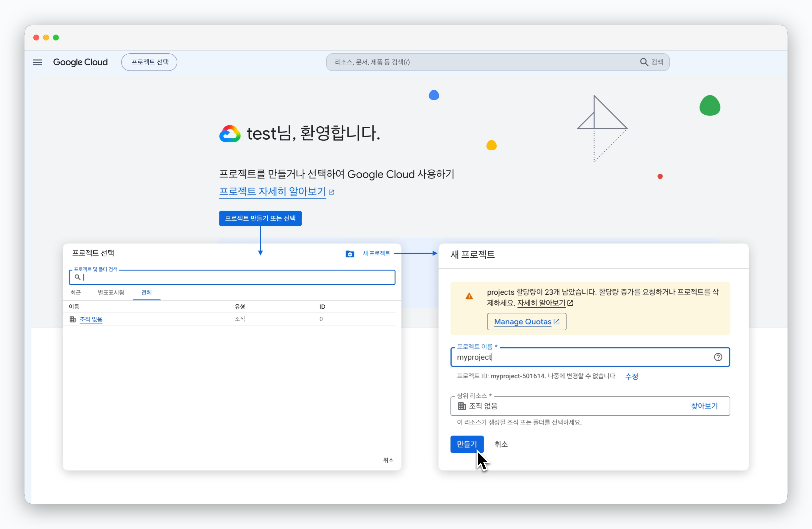
Task: Click the new project folder-gear icon
Action: [350, 254]
